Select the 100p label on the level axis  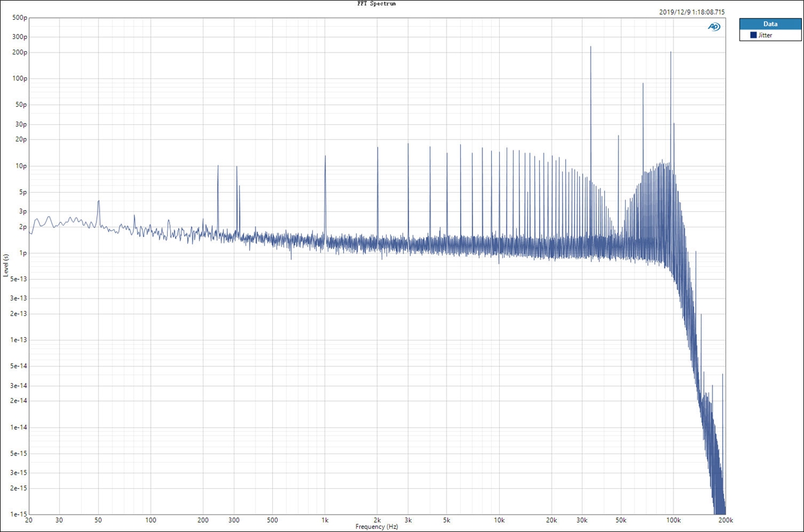click(x=21, y=78)
